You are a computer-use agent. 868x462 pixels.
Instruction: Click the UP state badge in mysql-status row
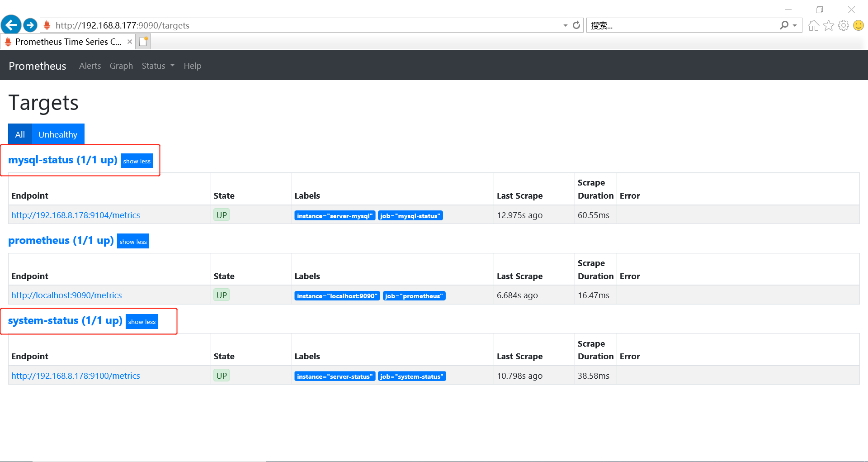coord(222,215)
